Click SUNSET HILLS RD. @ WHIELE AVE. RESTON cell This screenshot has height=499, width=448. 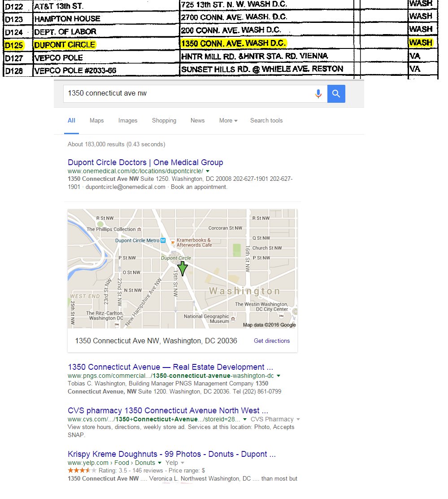(267, 69)
